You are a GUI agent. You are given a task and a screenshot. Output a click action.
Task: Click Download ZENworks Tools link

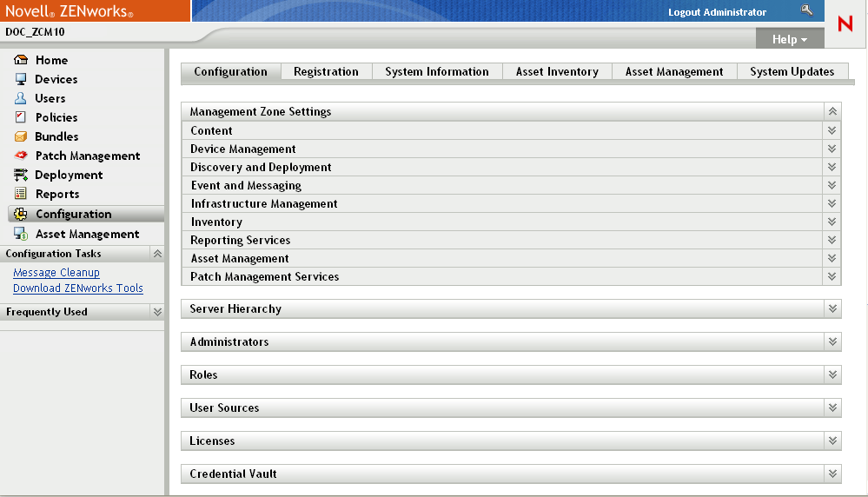pyautogui.click(x=78, y=288)
